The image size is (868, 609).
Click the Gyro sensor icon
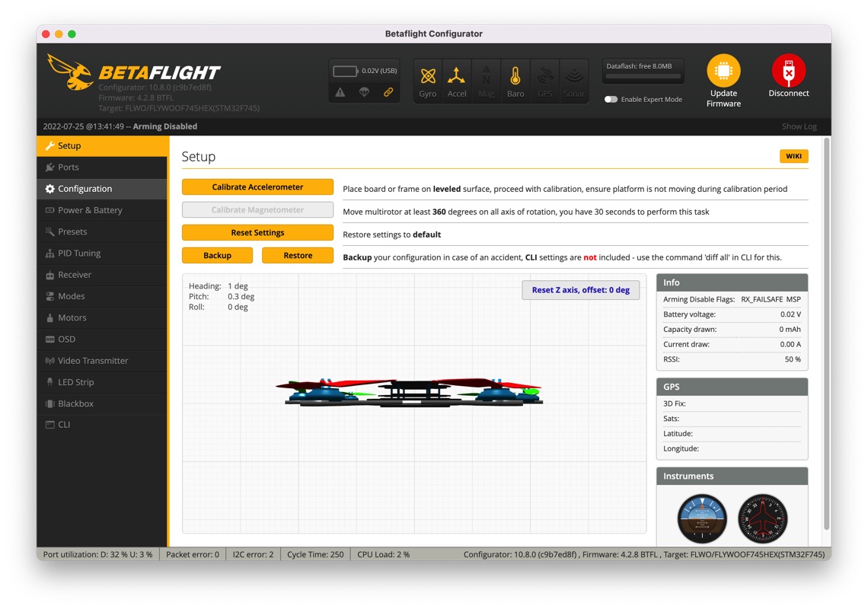coord(427,81)
